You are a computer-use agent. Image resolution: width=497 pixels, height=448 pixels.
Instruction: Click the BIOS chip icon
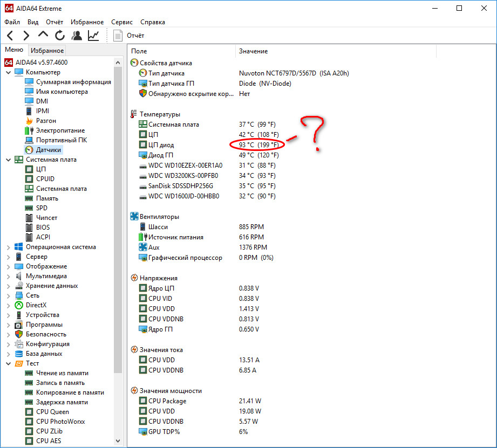point(29,228)
